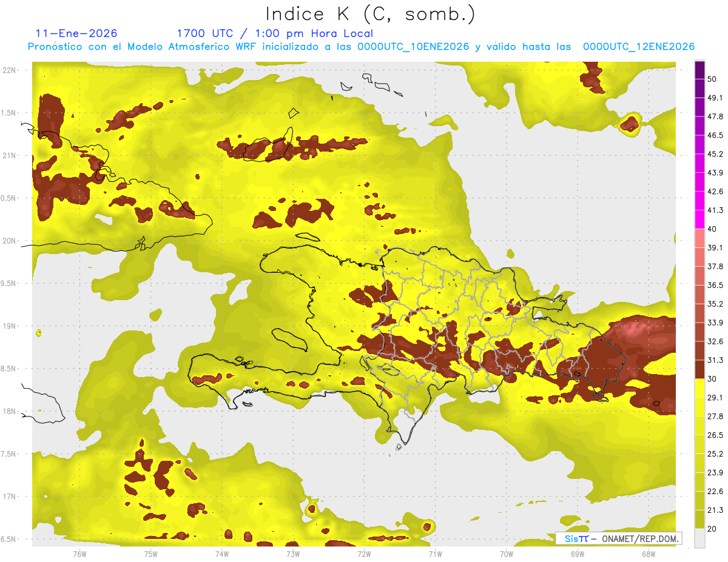The image size is (728, 562).
Task: Click the "1.5N" latitude label
Action: 9,113
